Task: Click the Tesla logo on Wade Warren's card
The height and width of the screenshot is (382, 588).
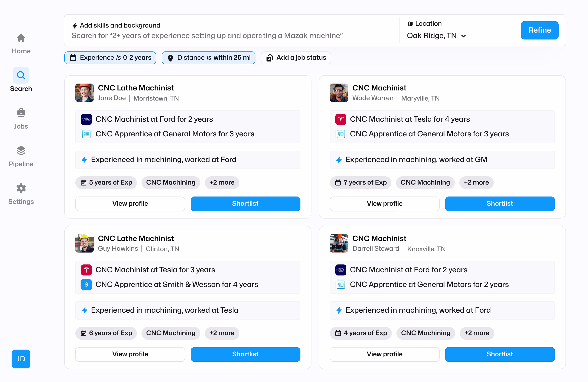Action: click(341, 119)
